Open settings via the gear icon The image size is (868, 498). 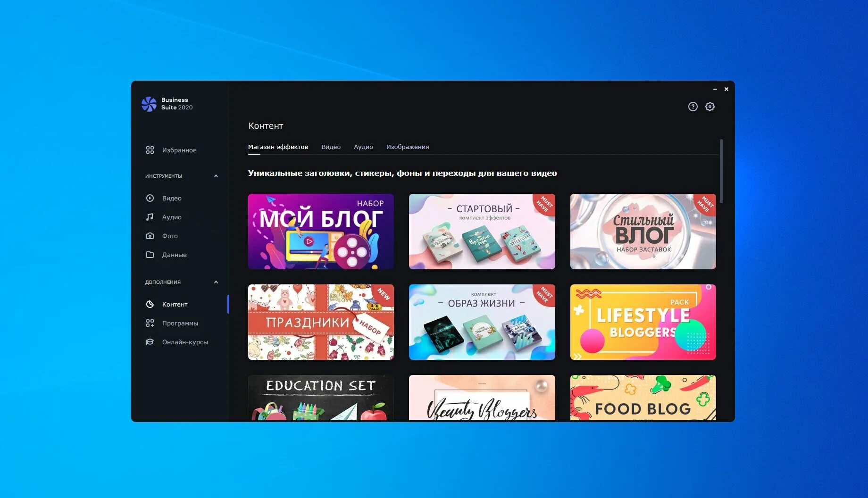[x=710, y=107]
